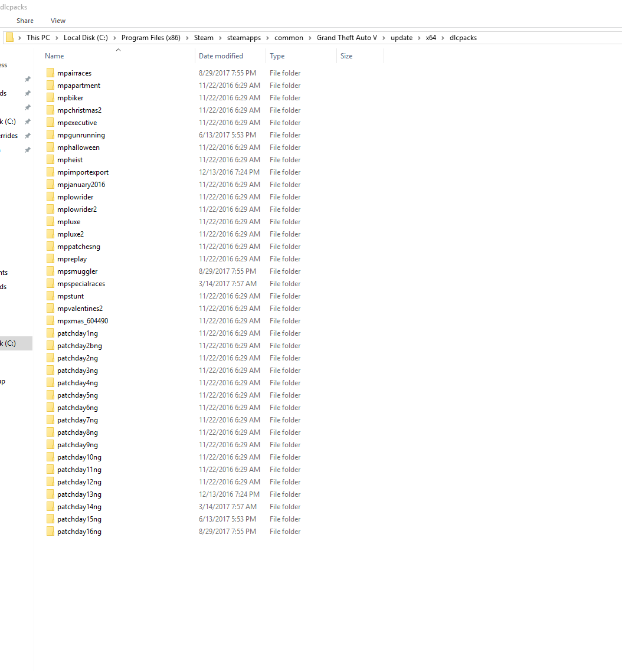
Task: Open the Share ribbon tab
Action: click(25, 21)
